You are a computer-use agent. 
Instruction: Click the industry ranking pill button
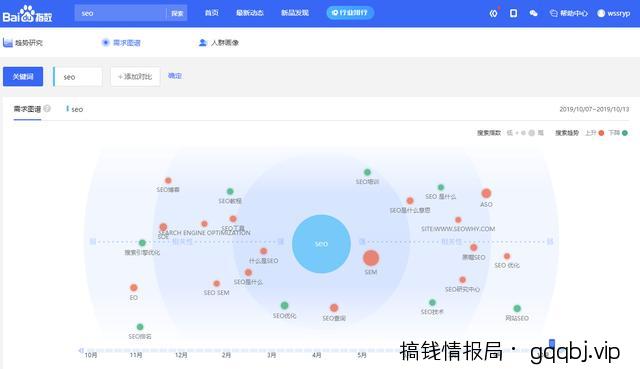click(x=350, y=13)
